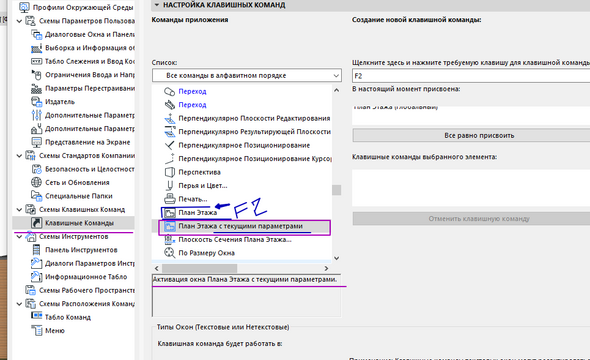Click the Отменить клавишную команду button

(x=471, y=219)
